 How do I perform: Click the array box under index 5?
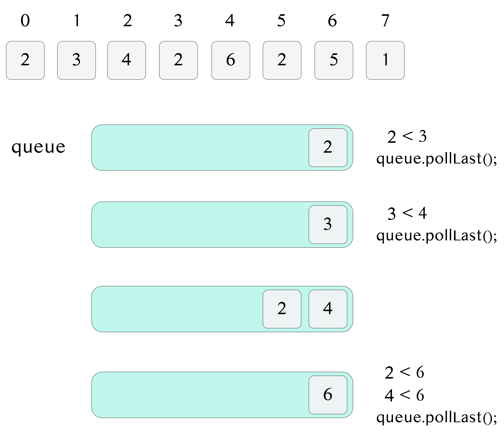tap(282, 60)
